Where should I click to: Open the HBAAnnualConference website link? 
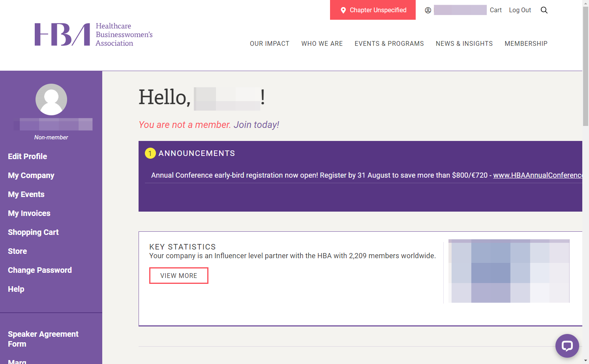click(x=538, y=175)
